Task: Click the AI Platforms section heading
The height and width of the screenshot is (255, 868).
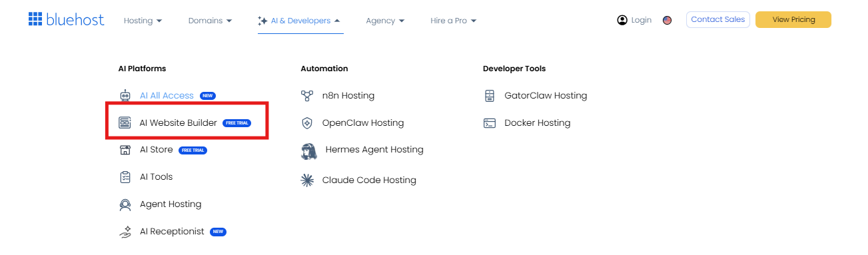Action: [142, 69]
